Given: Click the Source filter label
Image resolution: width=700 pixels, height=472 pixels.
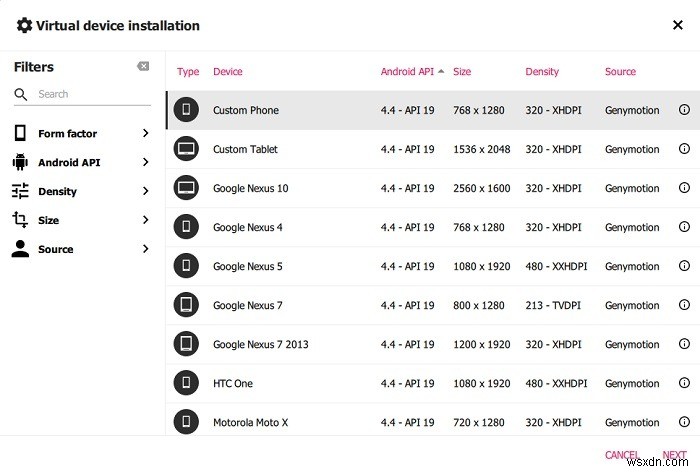Looking at the screenshot, I should 56,249.
